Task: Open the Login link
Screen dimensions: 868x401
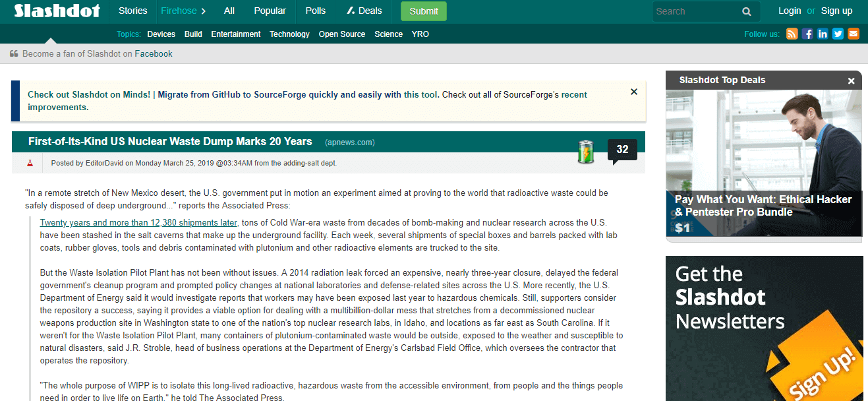Action: [x=789, y=11]
